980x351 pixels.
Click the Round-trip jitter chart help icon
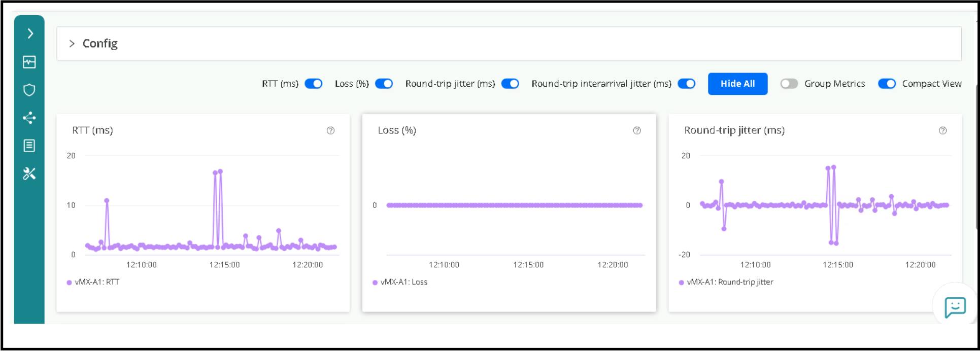pyautogui.click(x=942, y=130)
